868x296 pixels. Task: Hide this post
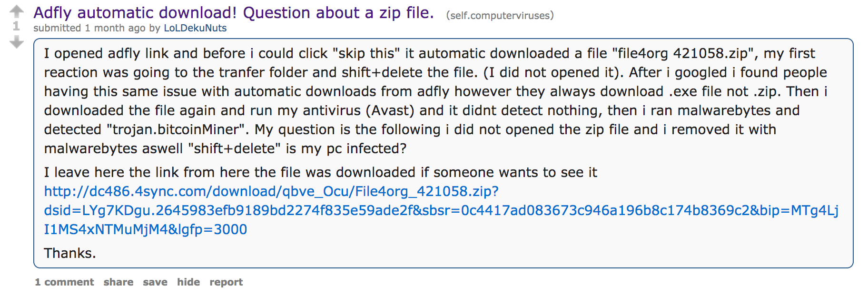(188, 282)
